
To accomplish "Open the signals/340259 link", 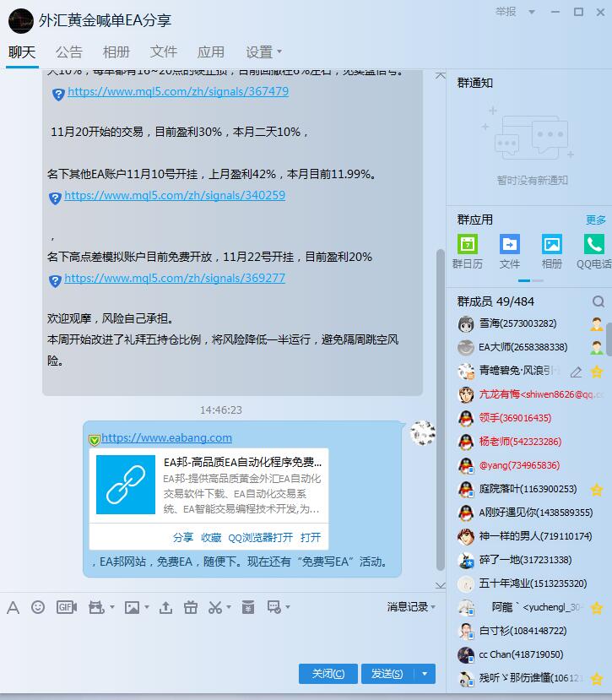I will [x=175, y=196].
